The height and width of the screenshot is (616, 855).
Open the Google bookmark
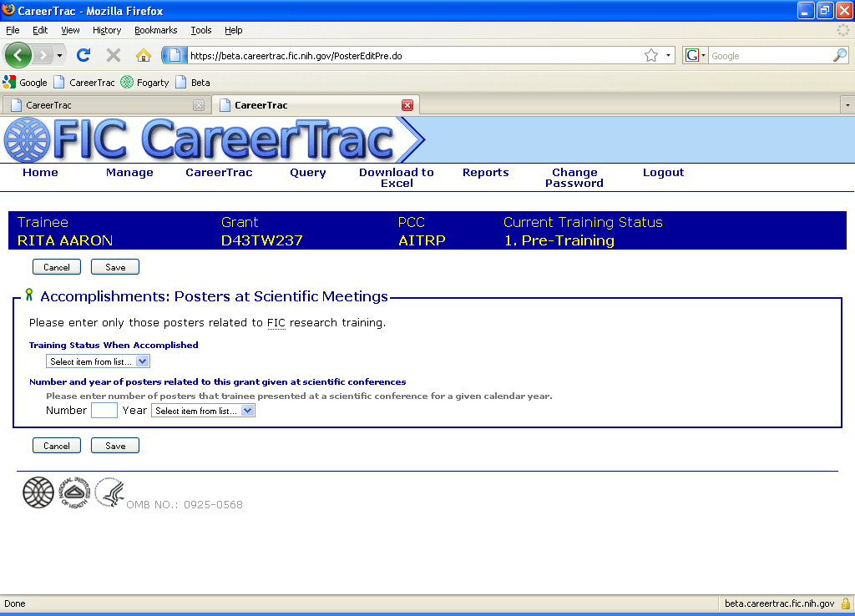(x=25, y=83)
